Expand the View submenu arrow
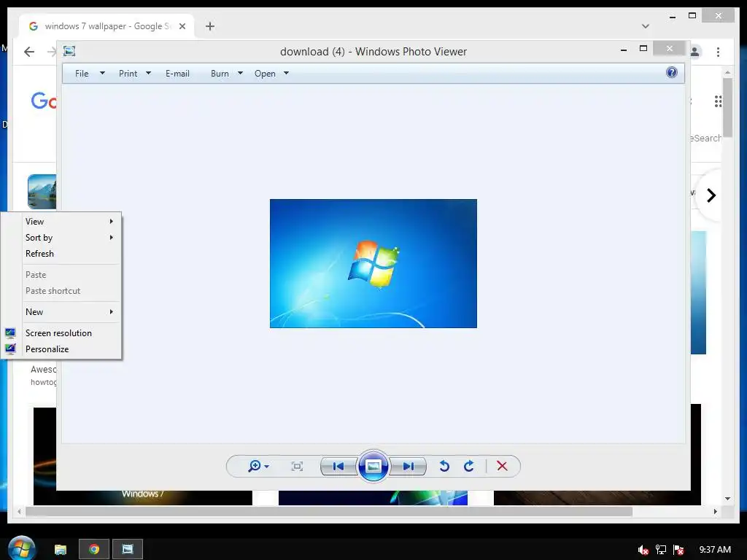 pos(112,222)
